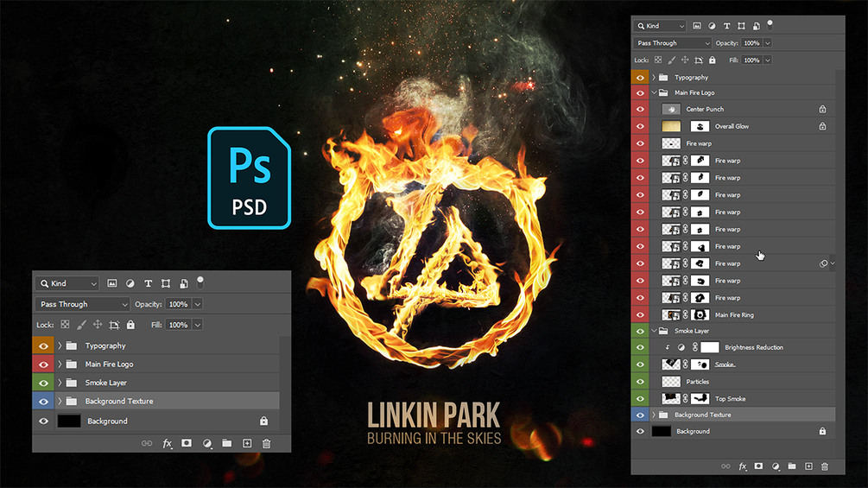Click Background layer black thumbnail in right panel
The width and height of the screenshot is (868, 488).
click(662, 431)
